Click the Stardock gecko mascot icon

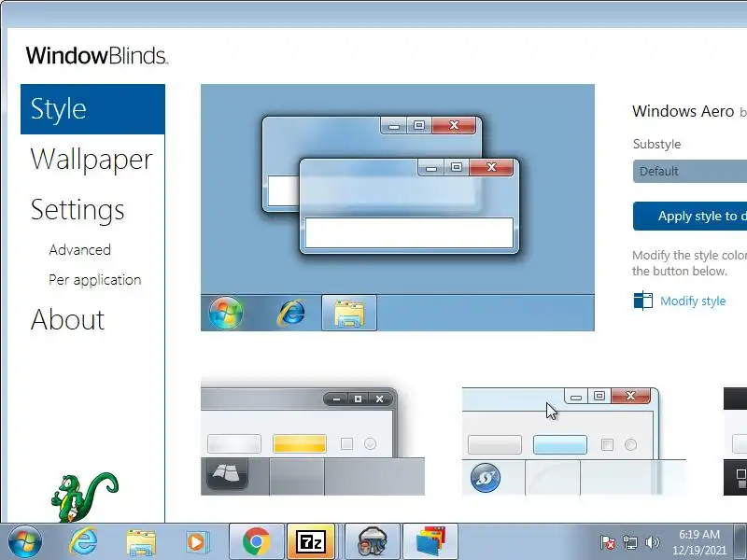point(84,497)
